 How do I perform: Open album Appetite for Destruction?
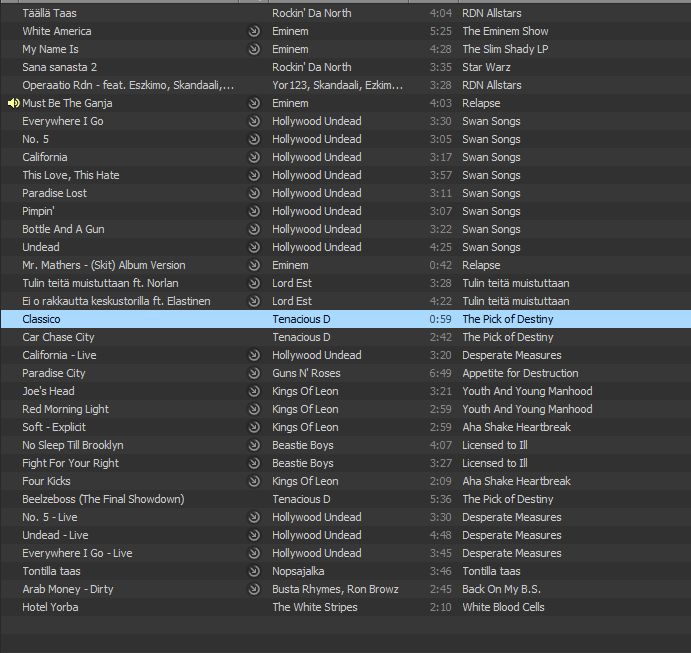tap(520, 373)
